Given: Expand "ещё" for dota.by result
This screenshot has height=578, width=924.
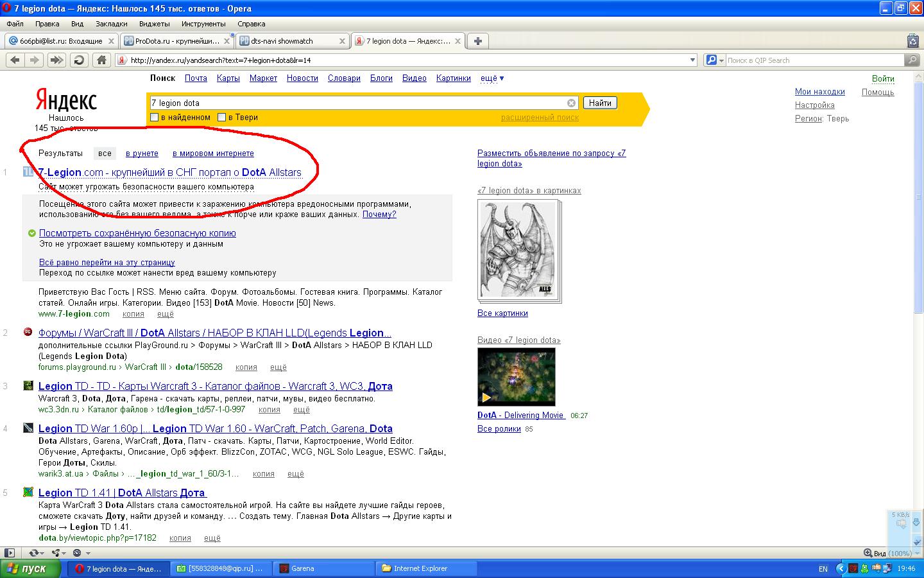Looking at the screenshot, I should (x=212, y=538).
